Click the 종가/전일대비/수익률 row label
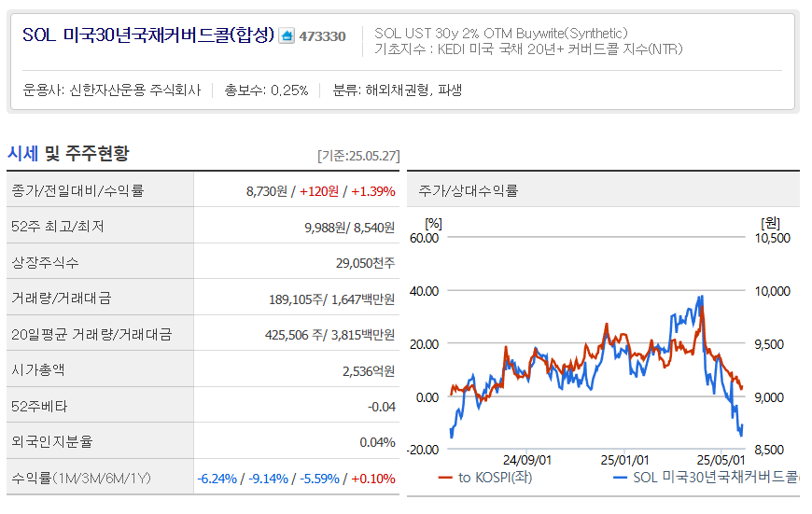Viewport: 812px width, 514px height. (x=77, y=190)
